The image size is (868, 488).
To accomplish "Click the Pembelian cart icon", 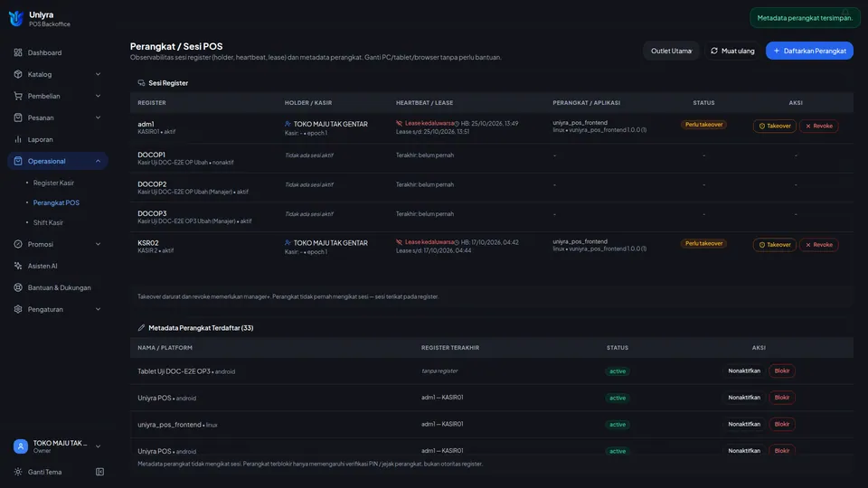I will pyautogui.click(x=18, y=96).
